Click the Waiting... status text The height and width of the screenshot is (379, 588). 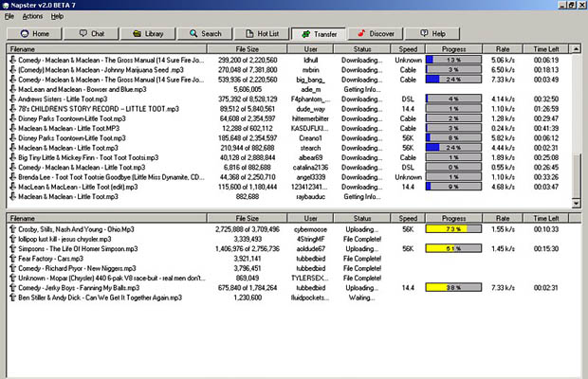click(362, 298)
